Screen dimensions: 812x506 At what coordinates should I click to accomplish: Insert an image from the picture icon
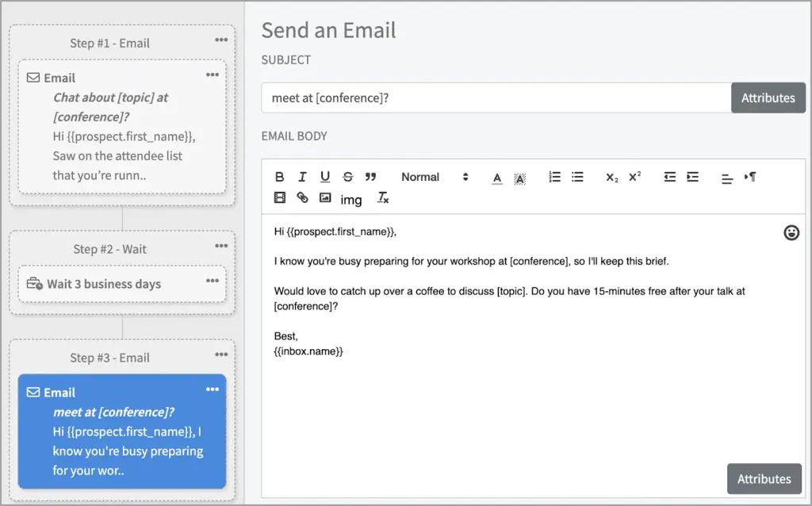(324, 197)
